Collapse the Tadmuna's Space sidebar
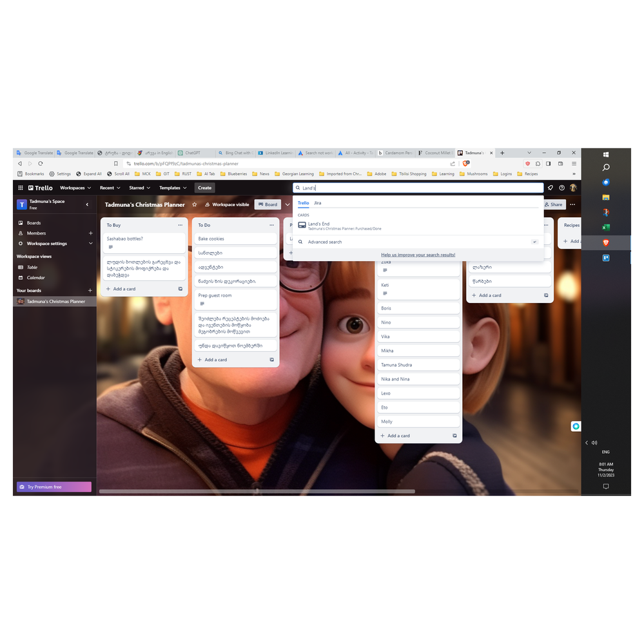Viewport: 644px width, 644px height. click(87, 204)
